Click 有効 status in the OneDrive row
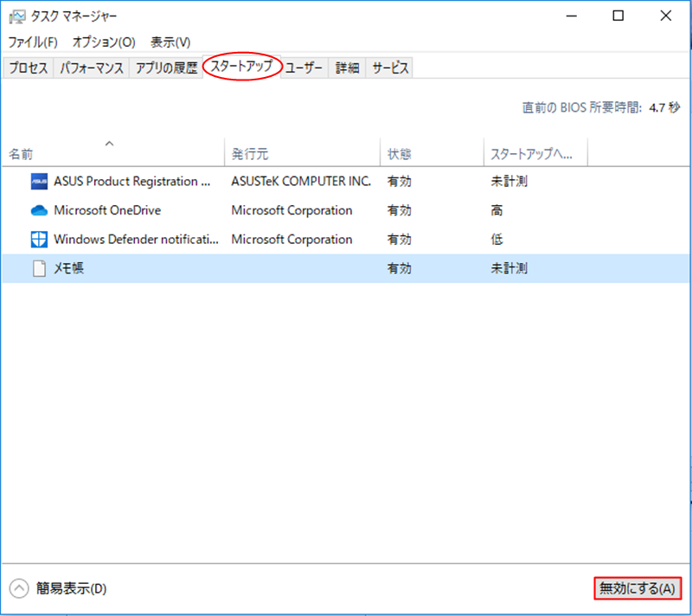Viewport: 692px width, 616px height. [x=400, y=210]
